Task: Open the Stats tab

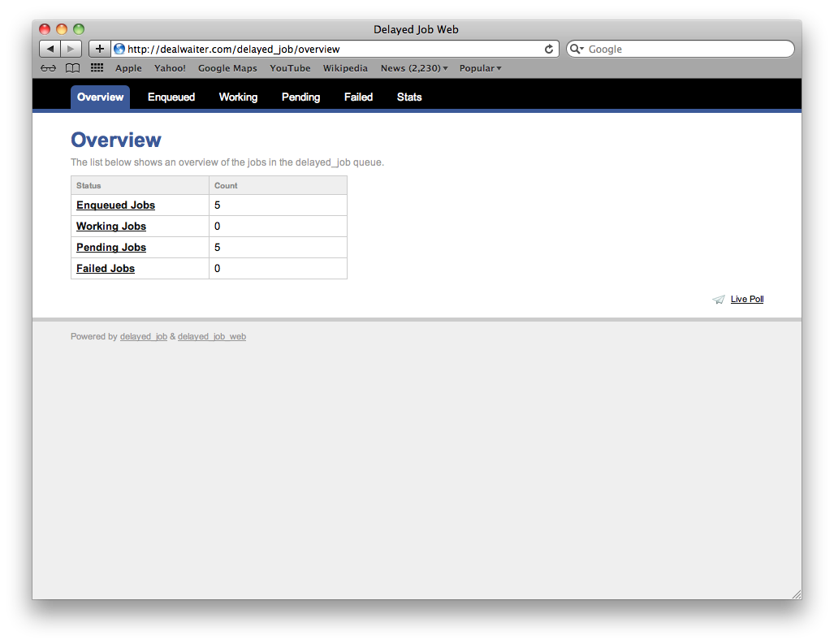Action: click(408, 97)
